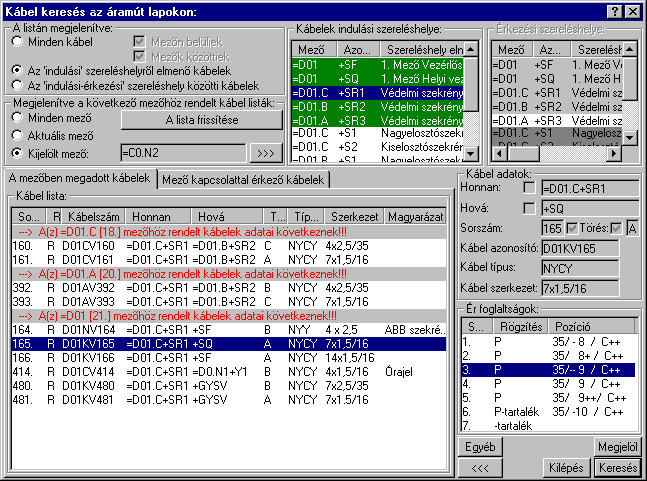Toggle the 'Honnan' checkbox
The width and height of the screenshot is (647, 481).
pos(529,188)
